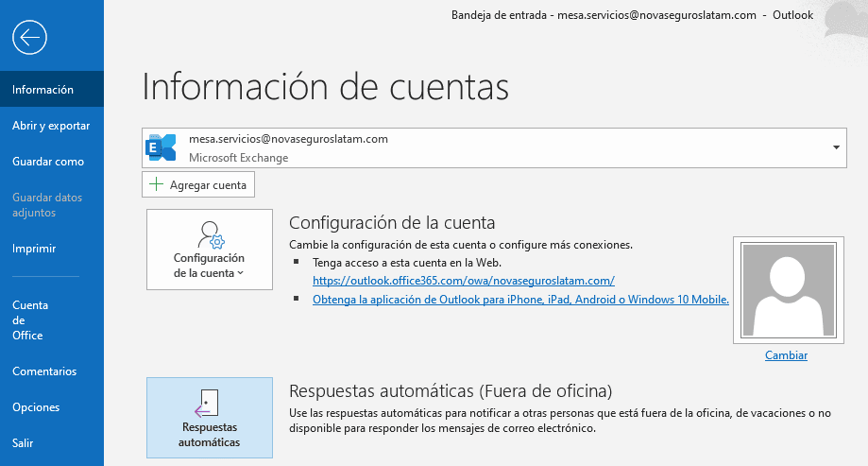Open the Configuración de la cuenta dropdown button
868x466 pixels.
click(209, 250)
